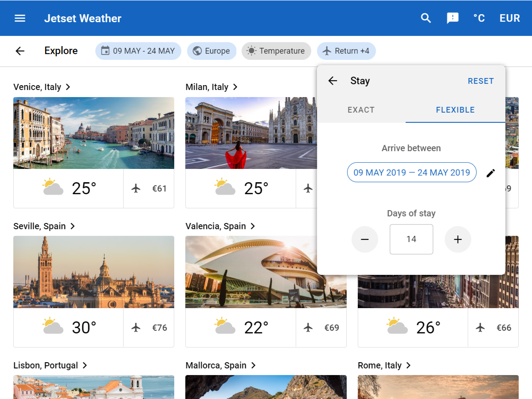
Task: Close the Stay panel using its back arrow
Action: [x=333, y=80]
